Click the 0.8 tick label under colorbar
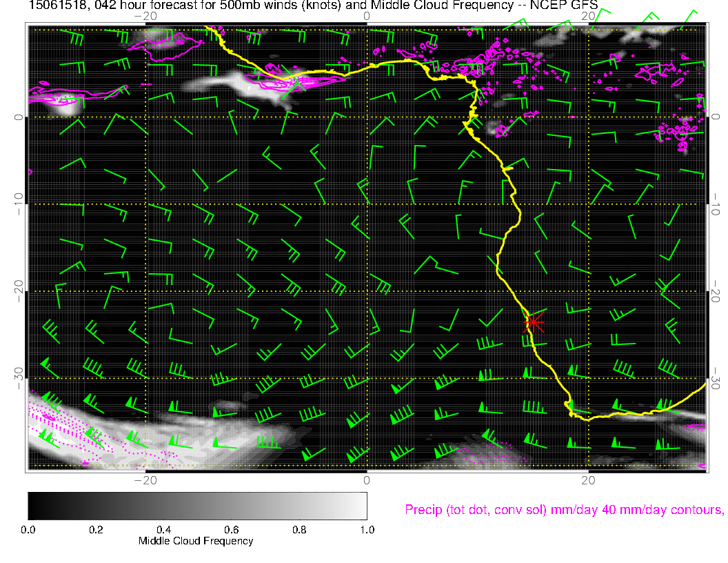The height and width of the screenshot is (563, 728). [x=299, y=530]
